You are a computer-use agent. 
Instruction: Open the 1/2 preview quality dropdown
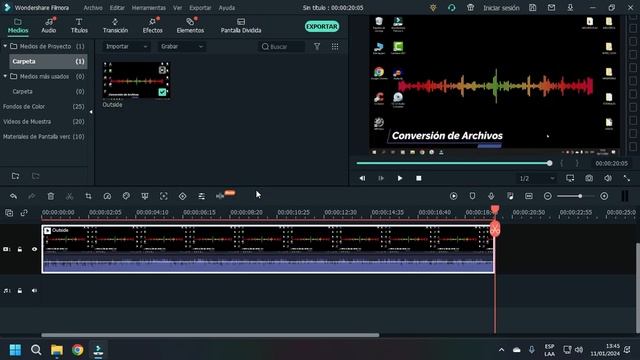point(536,178)
